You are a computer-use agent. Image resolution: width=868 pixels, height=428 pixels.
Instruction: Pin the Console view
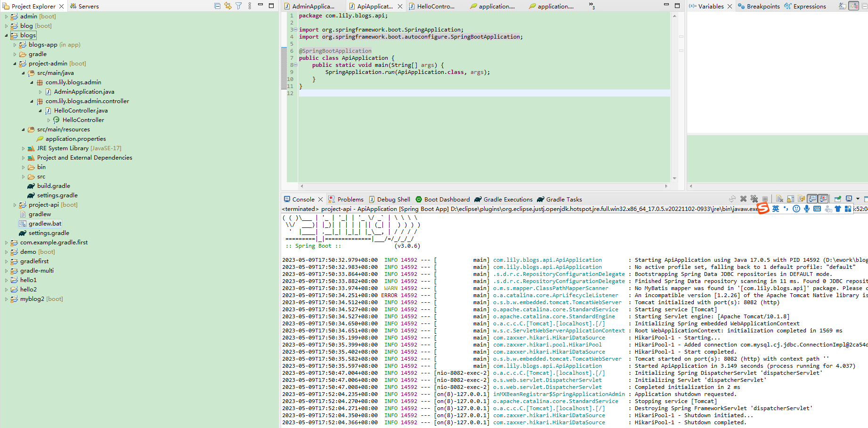click(x=837, y=199)
